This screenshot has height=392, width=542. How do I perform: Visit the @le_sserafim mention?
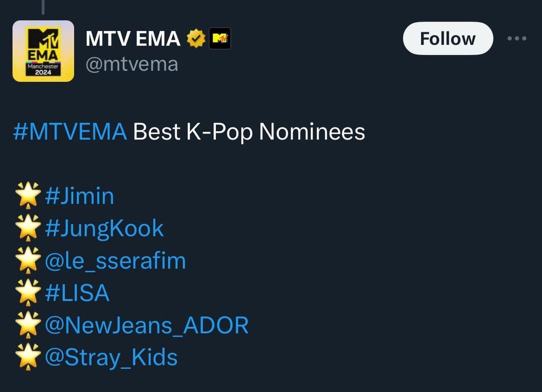point(115,261)
